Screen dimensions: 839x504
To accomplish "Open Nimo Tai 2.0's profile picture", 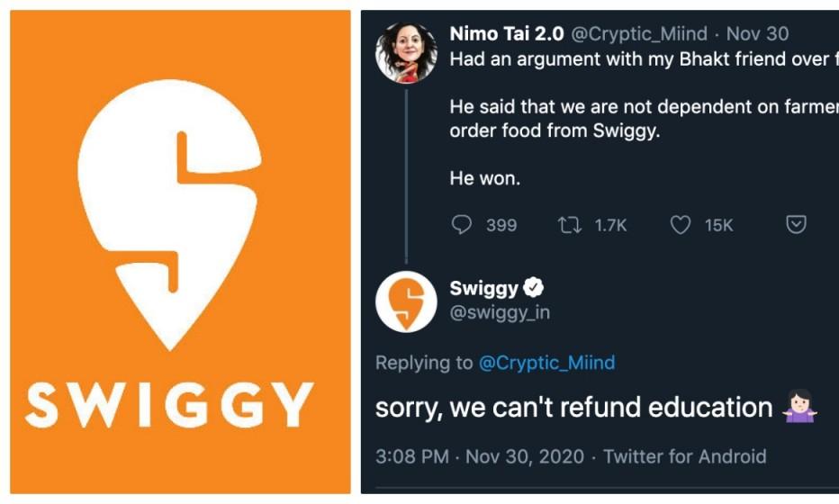I will click(406, 52).
